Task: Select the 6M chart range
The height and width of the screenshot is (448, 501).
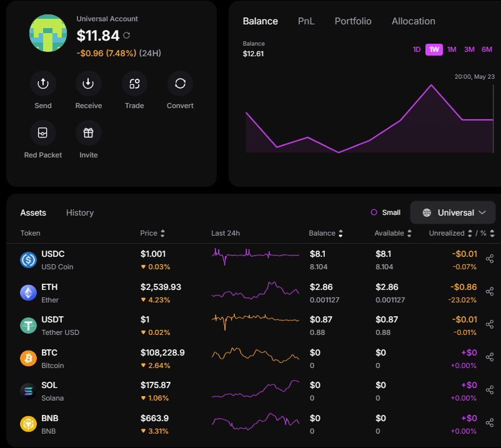Action: click(487, 49)
